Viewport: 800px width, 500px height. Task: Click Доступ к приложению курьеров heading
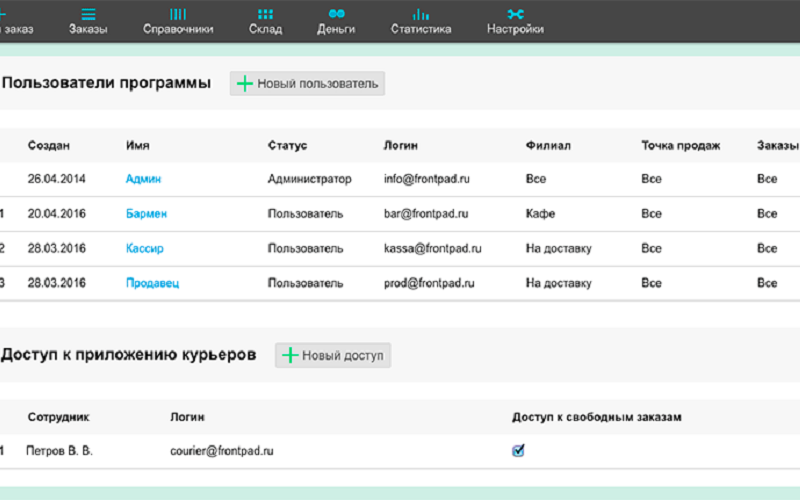[129, 355]
